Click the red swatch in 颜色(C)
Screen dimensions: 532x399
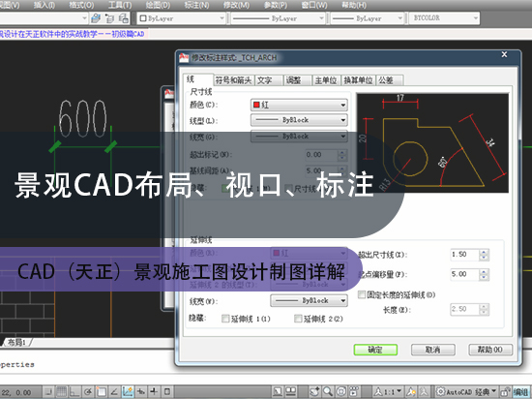(x=257, y=105)
